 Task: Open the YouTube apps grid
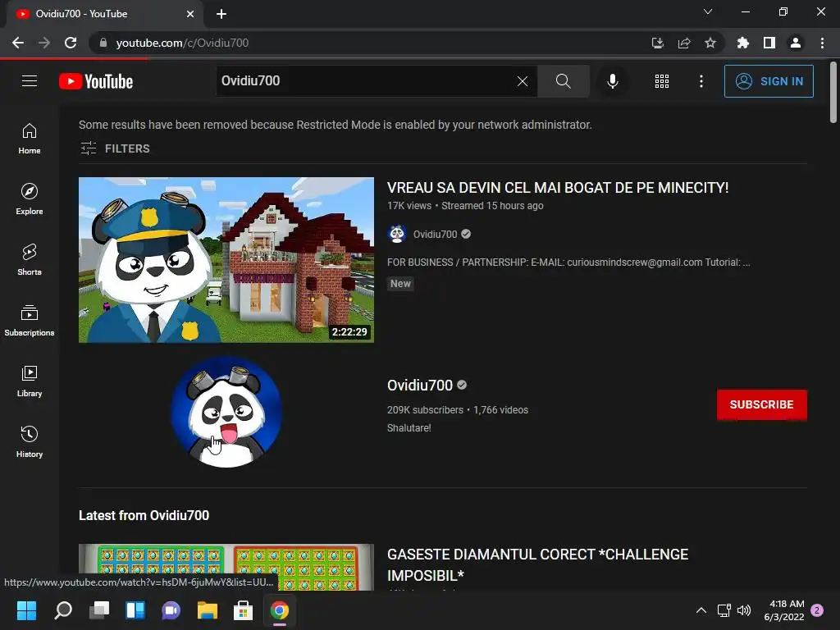pyautogui.click(x=662, y=81)
